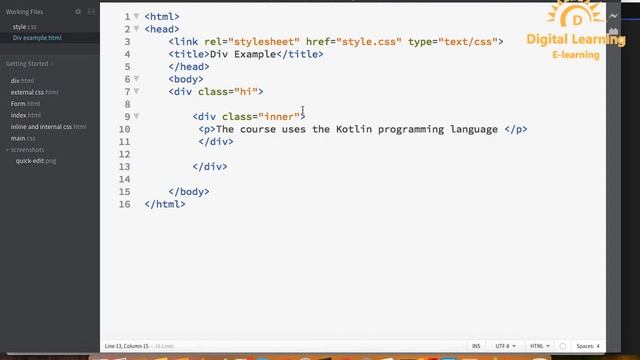Viewport: 640px width, 360px height.
Task: Open Form.html in the file tree
Action: [x=25, y=104]
